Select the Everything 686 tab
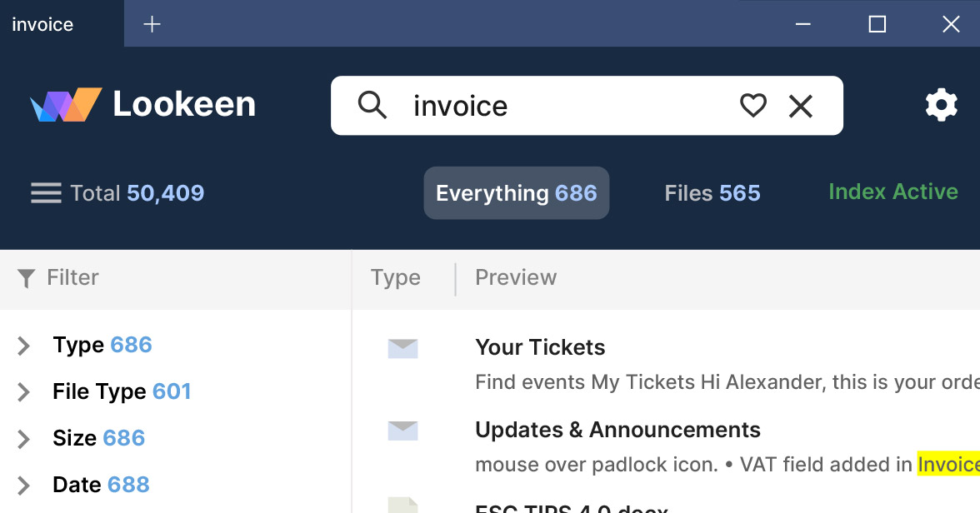The width and height of the screenshot is (980, 513). coord(516,193)
